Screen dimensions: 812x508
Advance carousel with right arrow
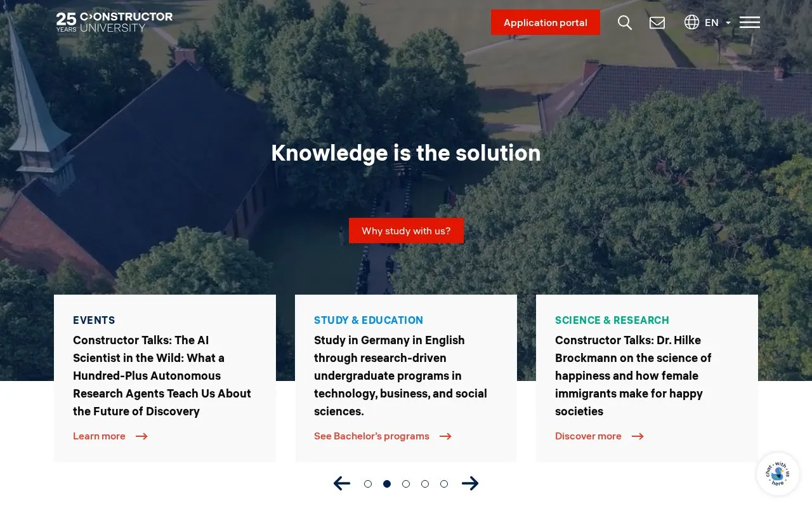click(470, 484)
